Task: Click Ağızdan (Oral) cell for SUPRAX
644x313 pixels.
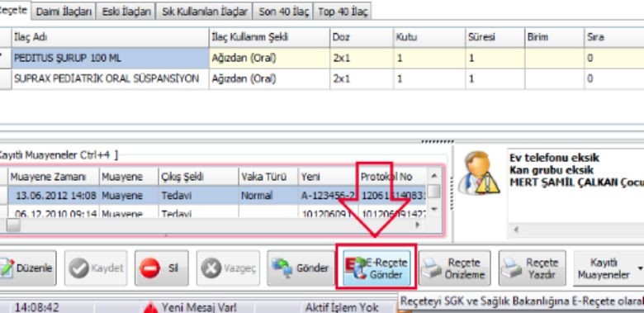Action: [269, 78]
